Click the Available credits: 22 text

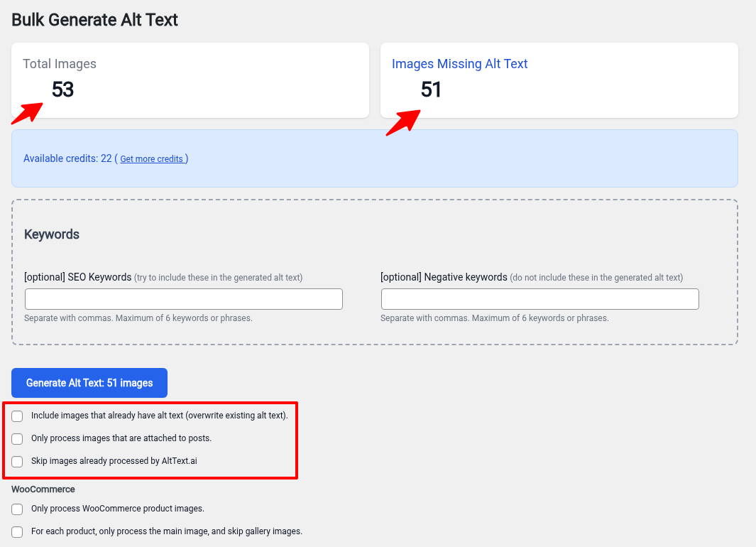pos(67,158)
